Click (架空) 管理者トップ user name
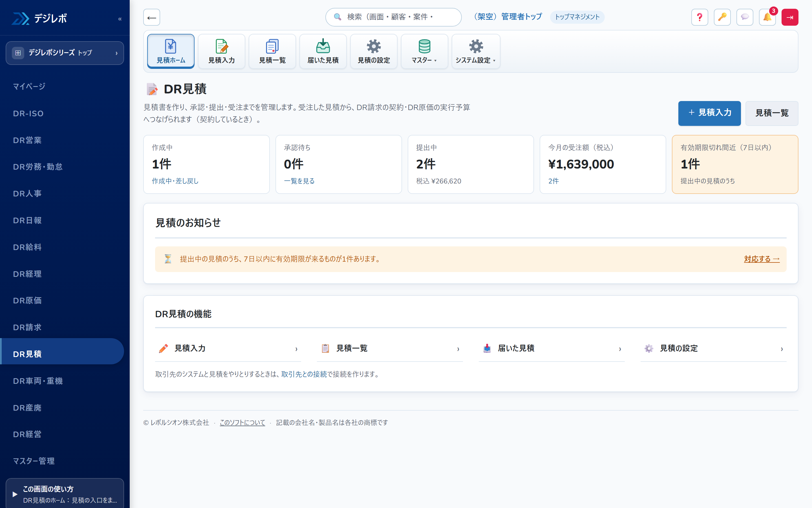812x508 pixels. pyautogui.click(x=508, y=17)
